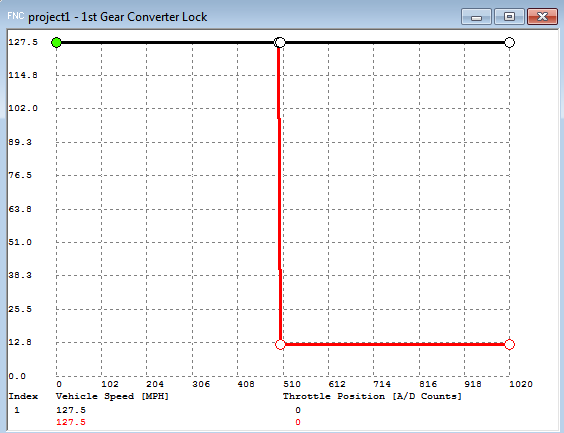
Task: Click the black Vehicle Speed value 127.5
Action: pos(71,410)
